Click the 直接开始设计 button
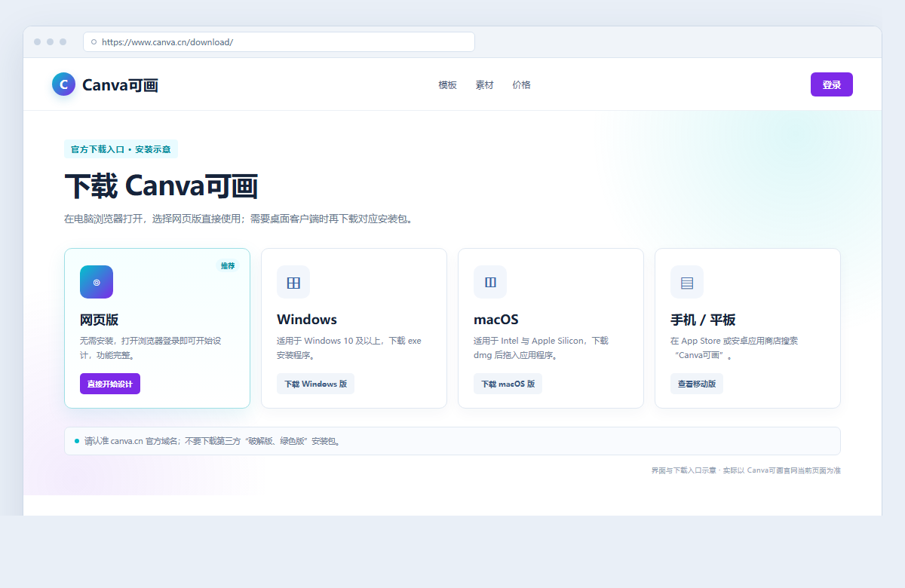This screenshot has width=905, height=588. click(110, 384)
